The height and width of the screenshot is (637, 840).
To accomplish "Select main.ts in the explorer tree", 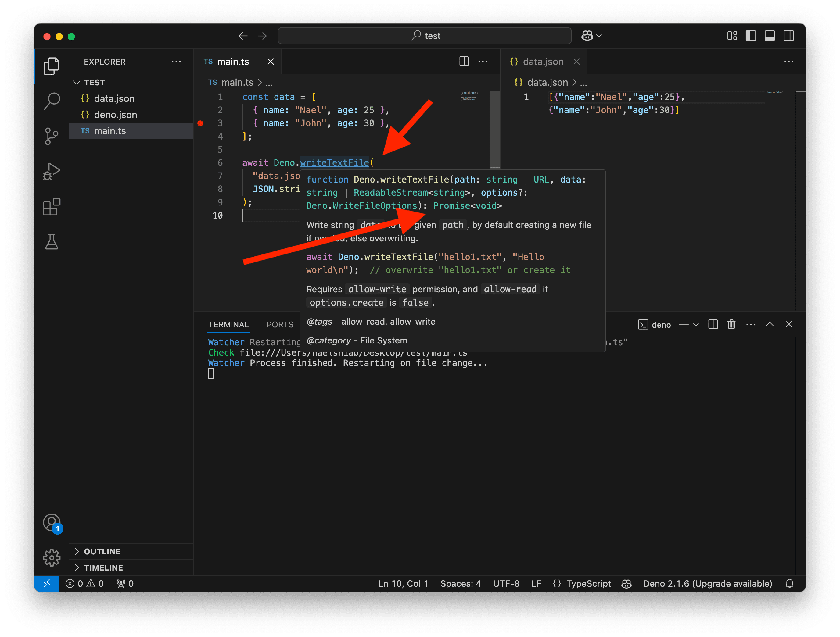I will (x=131, y=131).
